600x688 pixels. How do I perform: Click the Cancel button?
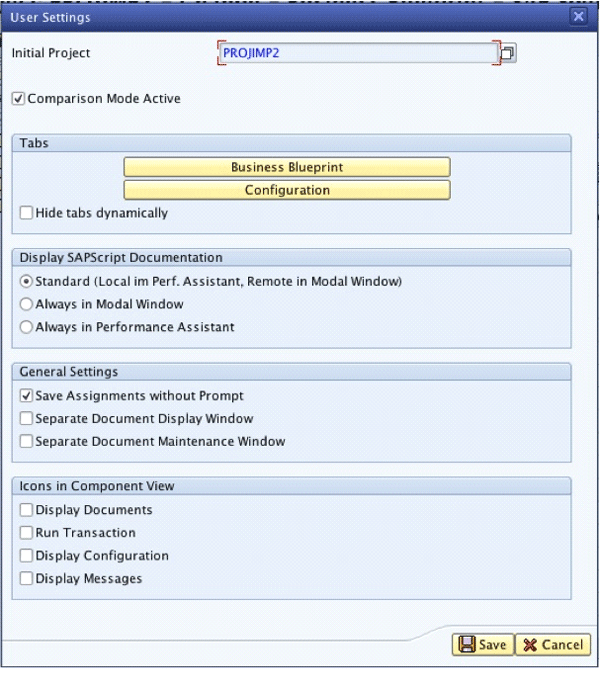click(553, 645)
